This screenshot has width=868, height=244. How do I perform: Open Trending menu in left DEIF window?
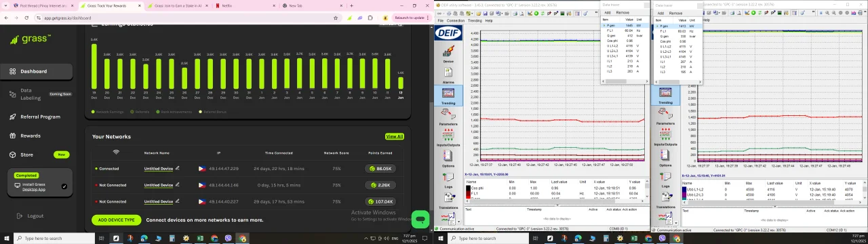click(x=475, y=20)
